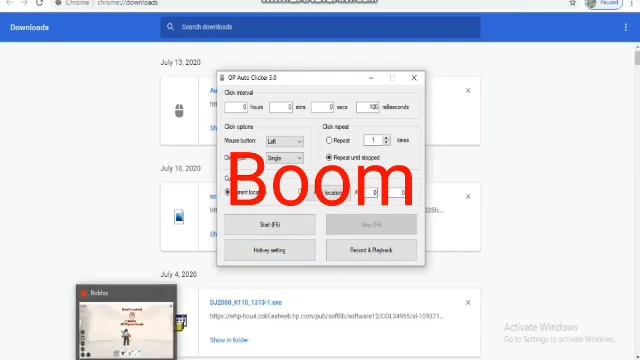Image resolution: width=640 pixels, height=360 pixels.
Task: Click the Chrome profile avatar button
Action: pos(604,3)
